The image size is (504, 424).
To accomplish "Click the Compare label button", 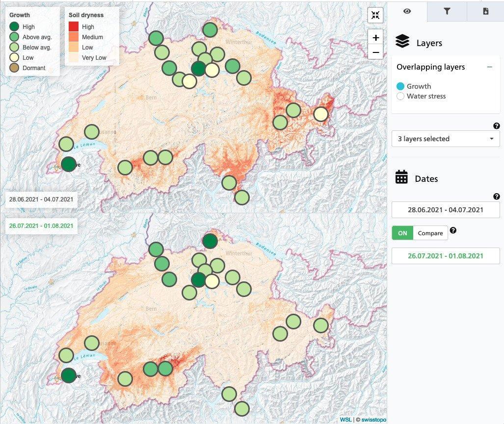I will pos(430,233).
